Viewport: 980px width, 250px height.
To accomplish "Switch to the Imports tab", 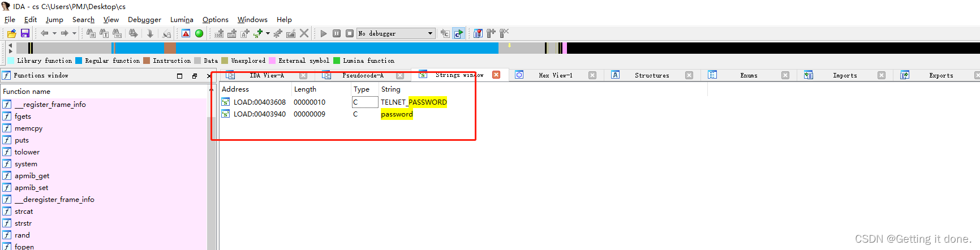I will tap(845, 75).
